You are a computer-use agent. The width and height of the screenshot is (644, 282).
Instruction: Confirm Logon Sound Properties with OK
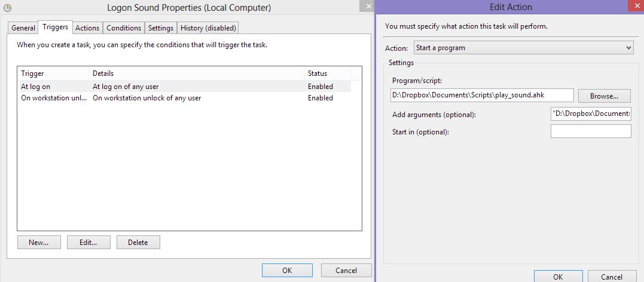(x=287, y=271)
